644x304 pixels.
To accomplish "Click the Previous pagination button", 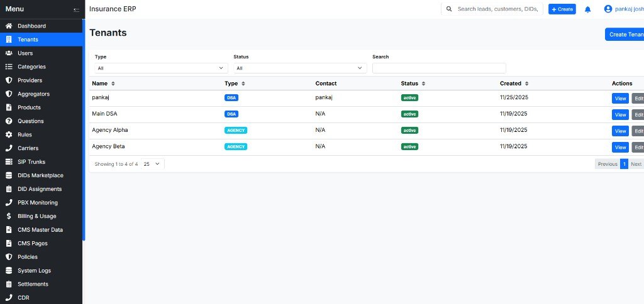I will 608,164.
